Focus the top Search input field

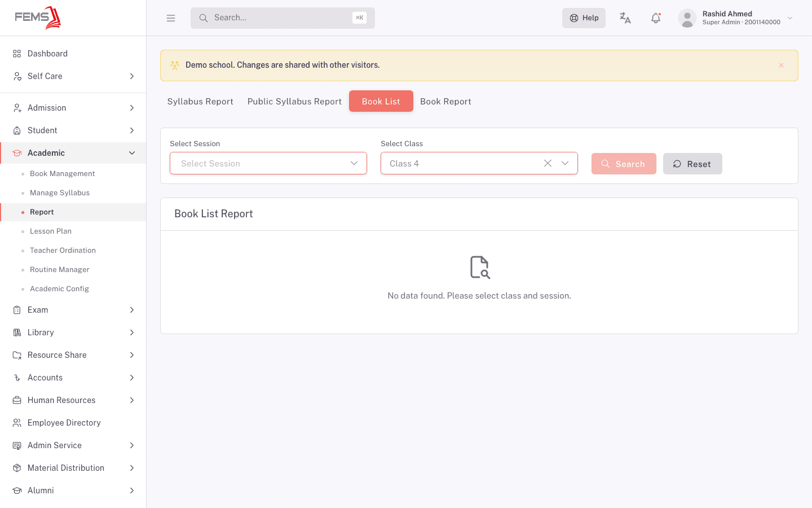pos(283,18)
